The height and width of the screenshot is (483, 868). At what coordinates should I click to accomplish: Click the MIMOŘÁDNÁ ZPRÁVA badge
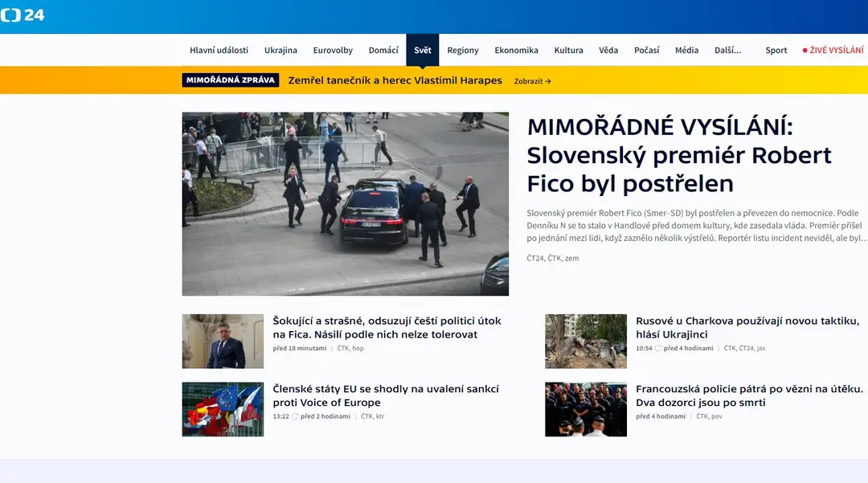[231, 80]
